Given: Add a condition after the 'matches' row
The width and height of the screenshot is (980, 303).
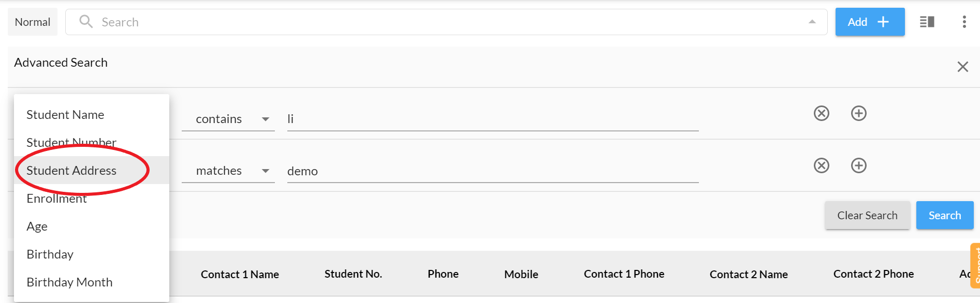Looking at the screenshot, I should point(858,165).
